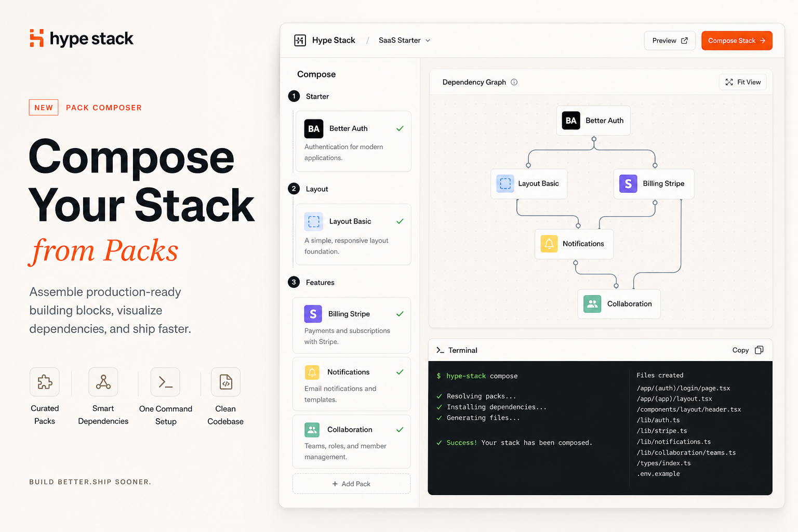Click the Compose sidebar heading
The height and width of the screenshot is (532, 798).
coord(316,74)
